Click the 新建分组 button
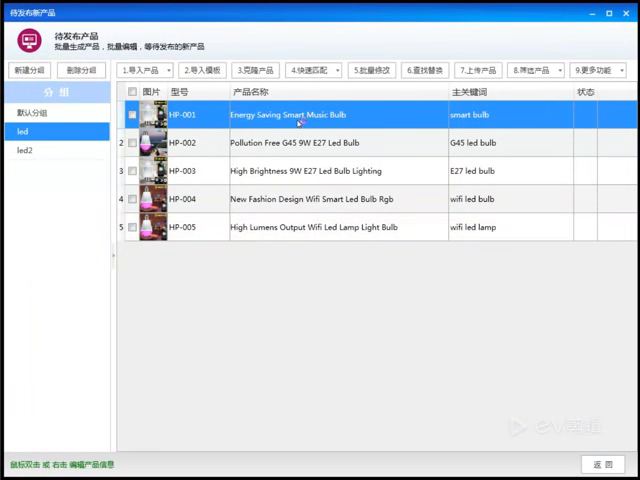 point(29,70)
